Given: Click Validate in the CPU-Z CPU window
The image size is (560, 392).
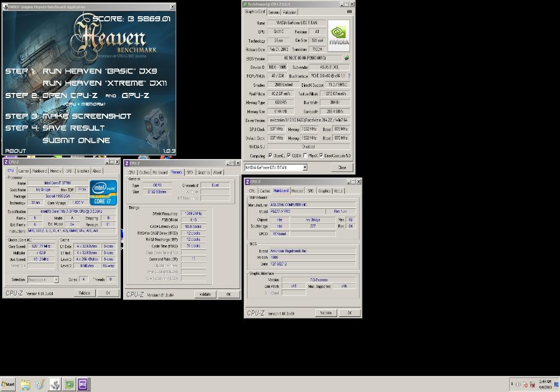Looking at the screenshot, I should click(85, 293).
